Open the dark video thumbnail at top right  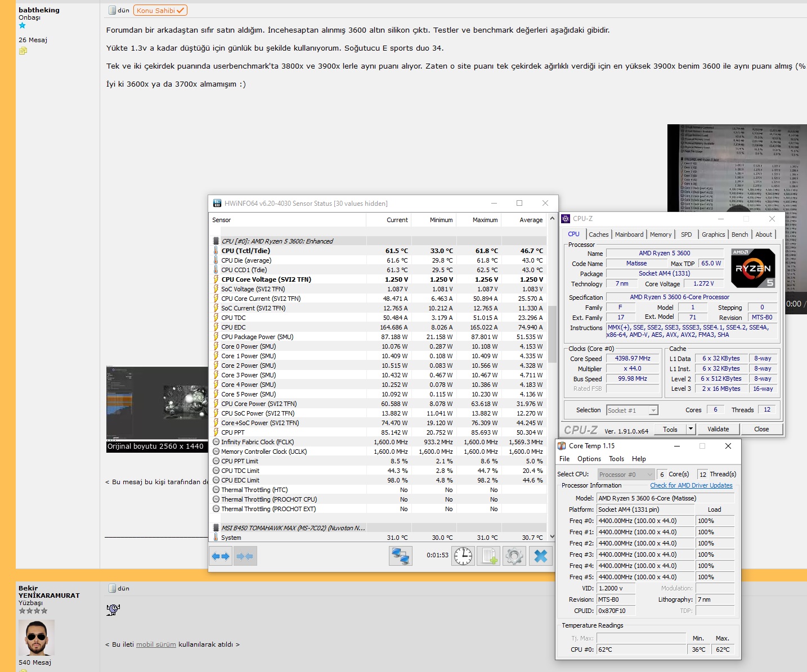tap(737, 168)
